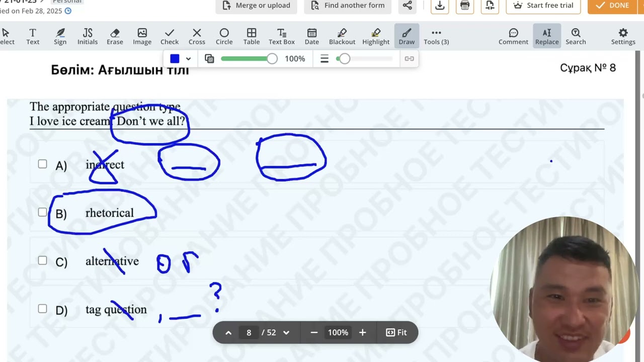
Task: Insert a Table
Action: (x=252, y=37)
